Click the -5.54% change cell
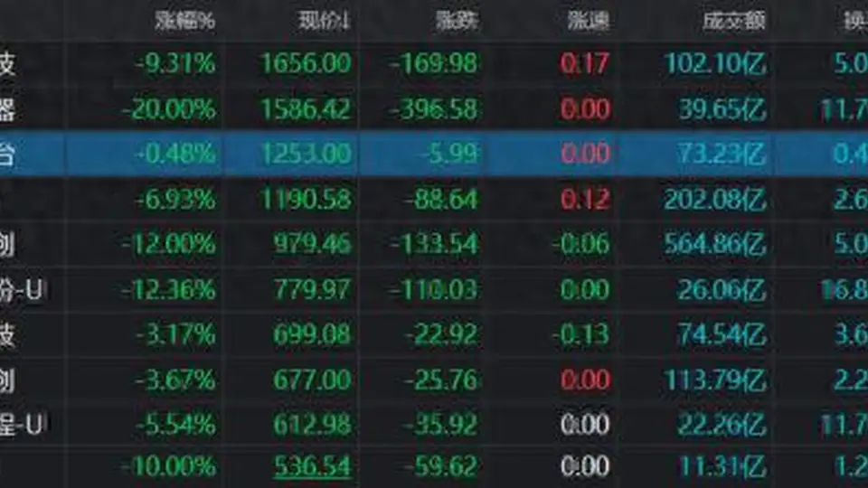868x488 pixels. [175, 425]
